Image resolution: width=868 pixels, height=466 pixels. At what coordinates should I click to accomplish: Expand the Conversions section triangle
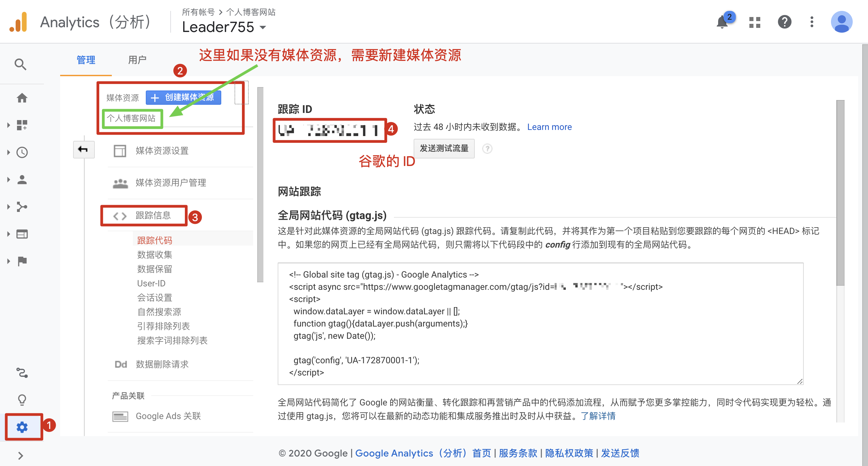8,261
